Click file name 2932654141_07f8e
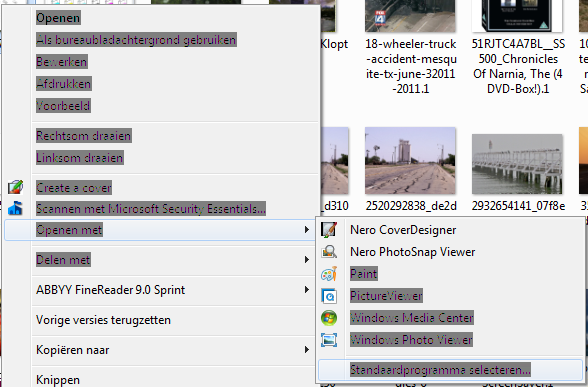Image resolution: width=588 pixels, height=387 pixels. 518,206
